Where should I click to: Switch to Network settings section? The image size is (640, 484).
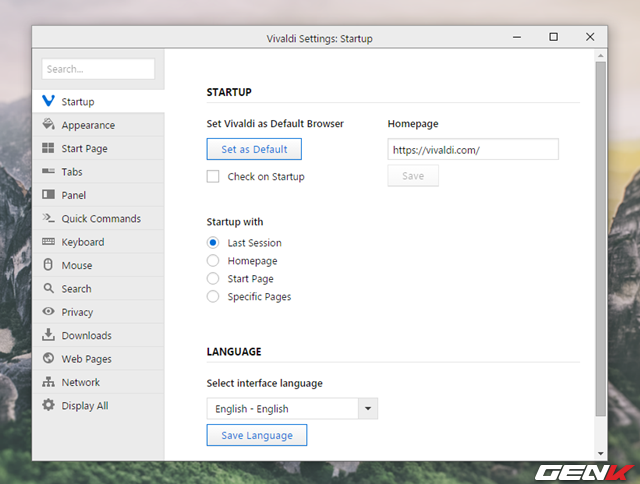pyautogui.click(x=80, y=382)
